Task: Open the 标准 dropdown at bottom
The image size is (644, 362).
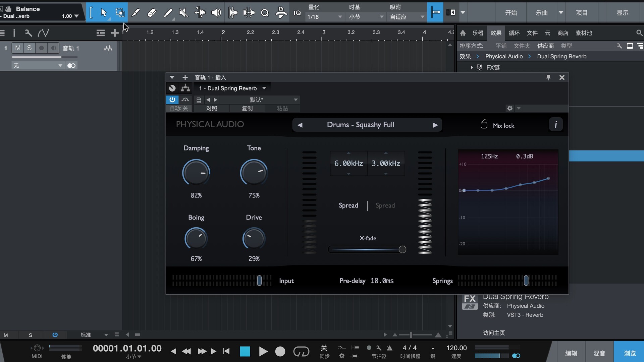Action: (x=94, y=335)
